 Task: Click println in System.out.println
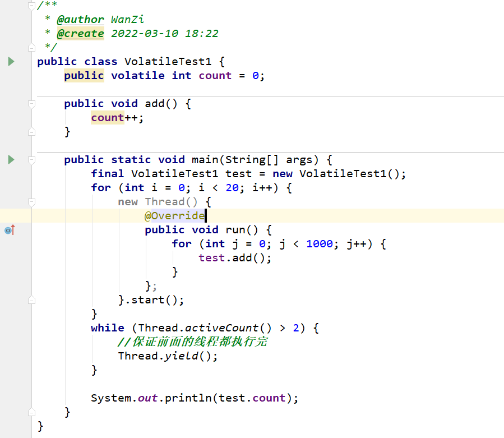tap(188, 398)
